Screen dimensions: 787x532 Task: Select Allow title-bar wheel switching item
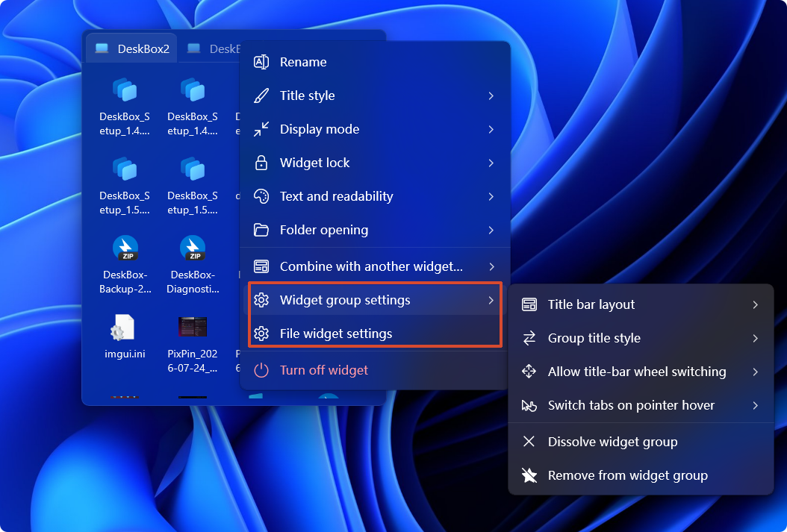pos(641,372)
